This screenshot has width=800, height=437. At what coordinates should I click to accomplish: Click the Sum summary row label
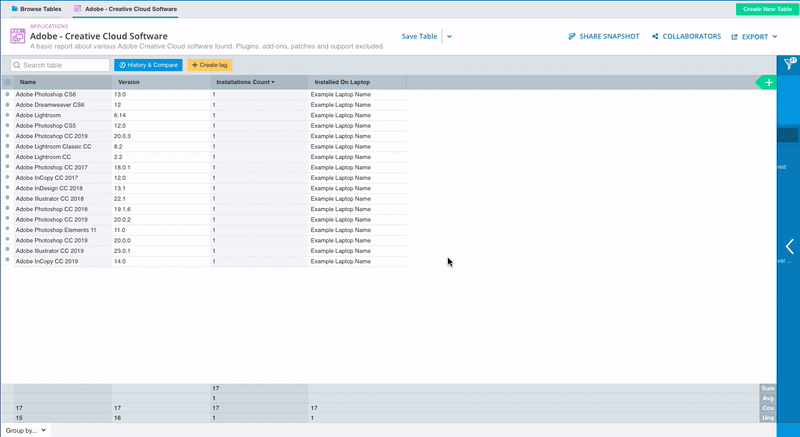767,389
